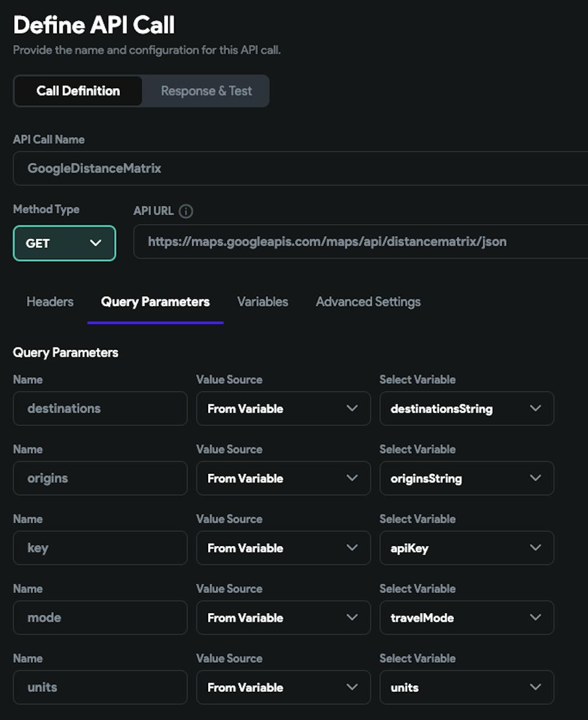588x720 pixels.
Task: Click the mode parameter name field
Action: tap(100, 618)
